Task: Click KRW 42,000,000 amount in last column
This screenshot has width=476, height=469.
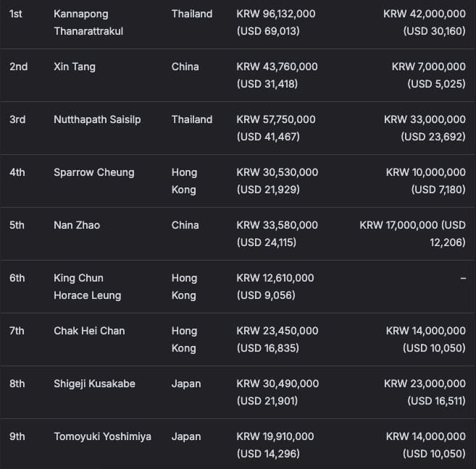Action: 425,14
